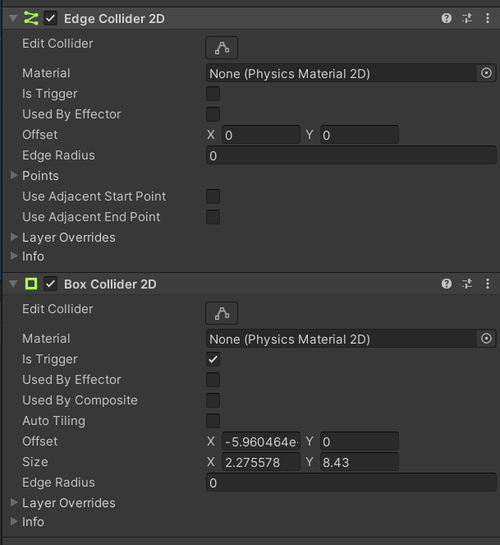Open Edge Collider 2D presets icon

[467, 18]
